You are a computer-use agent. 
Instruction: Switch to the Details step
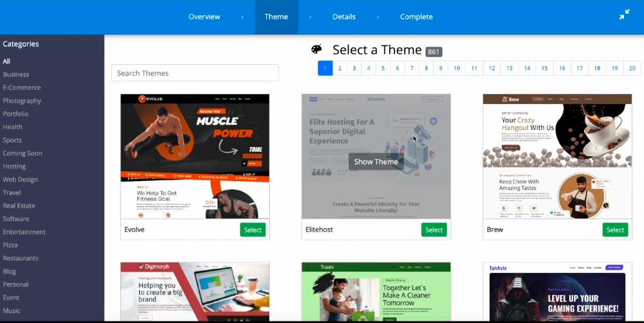(343, 17)
